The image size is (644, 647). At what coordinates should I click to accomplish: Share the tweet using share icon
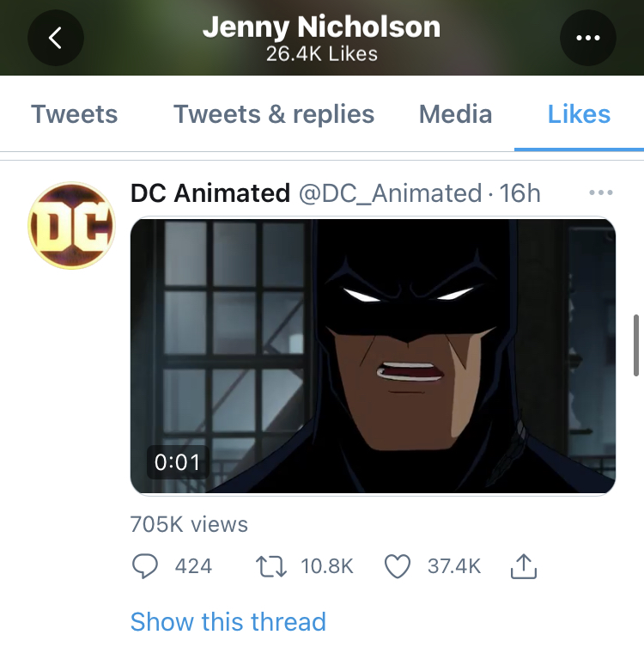click(524, 566)
